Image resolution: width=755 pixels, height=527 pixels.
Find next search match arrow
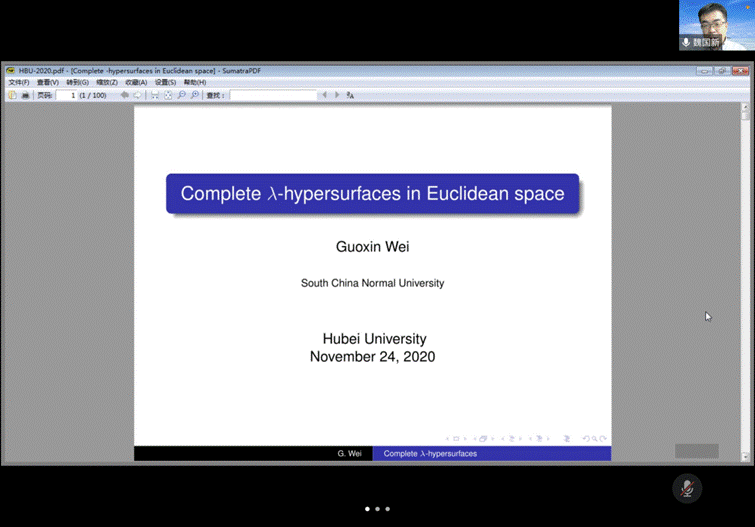(x=337, y=95)
